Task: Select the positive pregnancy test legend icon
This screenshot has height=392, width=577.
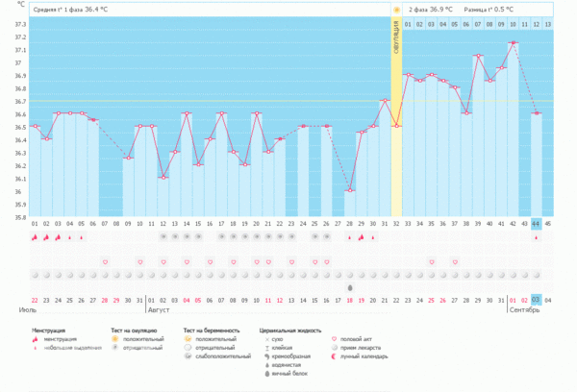Action: [x=188, y=339]
